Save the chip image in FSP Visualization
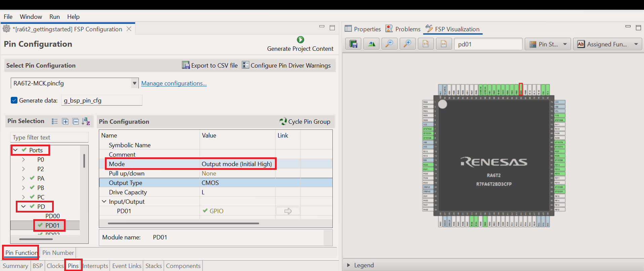The width and height of the screenshot is (644, 271). click(x=353, y=44)
